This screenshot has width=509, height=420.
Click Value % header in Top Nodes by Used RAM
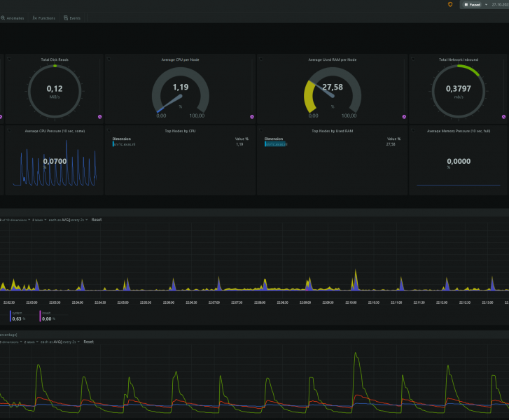point(393,139)
